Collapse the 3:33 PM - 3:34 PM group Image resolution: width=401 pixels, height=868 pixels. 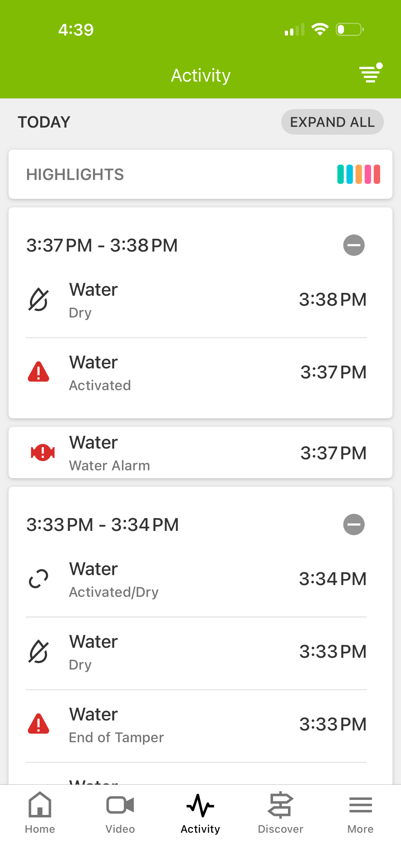tap(354, 525)
